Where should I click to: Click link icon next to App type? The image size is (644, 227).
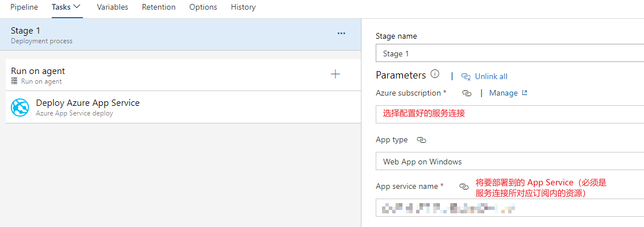click(421, 140)
